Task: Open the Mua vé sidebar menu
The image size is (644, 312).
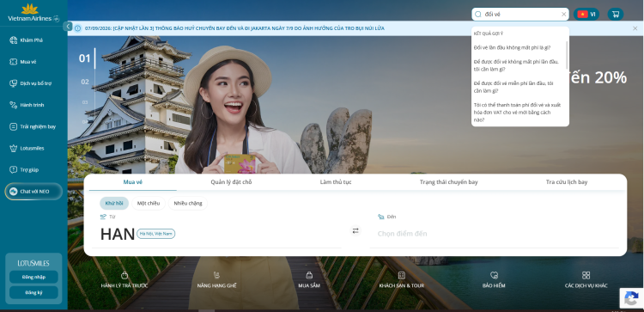Action: [x=23, y=62]
